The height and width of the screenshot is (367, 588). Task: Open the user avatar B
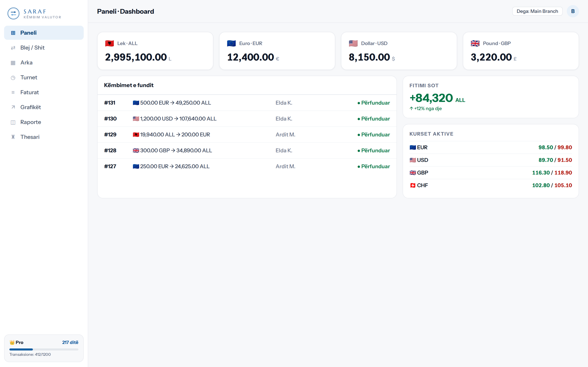tap(573, 11)
